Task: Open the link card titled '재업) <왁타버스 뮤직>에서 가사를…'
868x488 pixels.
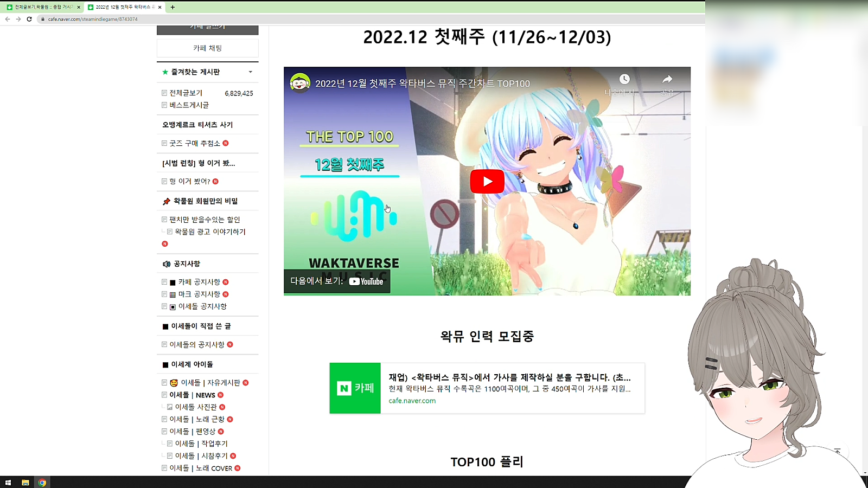Action: [x=510, y=377]
